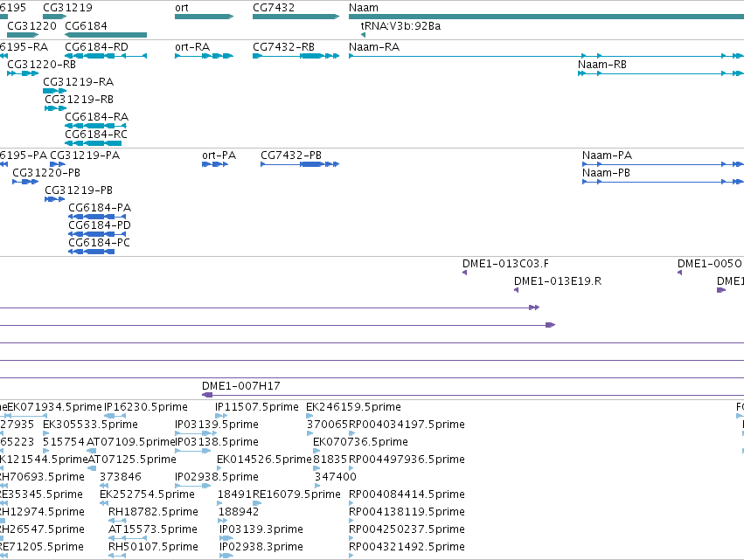This screenshot has width=744, height=560.
Task: Click the ort gene bar
Action: [x=205, y=17]
